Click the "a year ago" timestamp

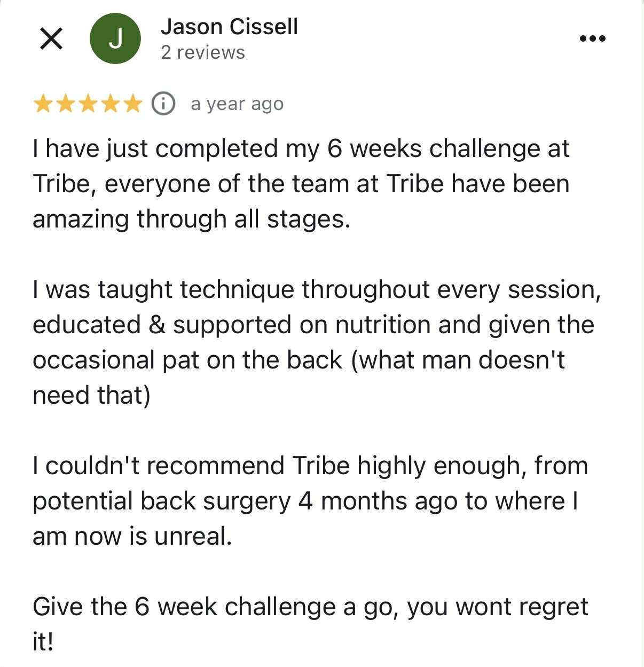(x=237, y=104)
